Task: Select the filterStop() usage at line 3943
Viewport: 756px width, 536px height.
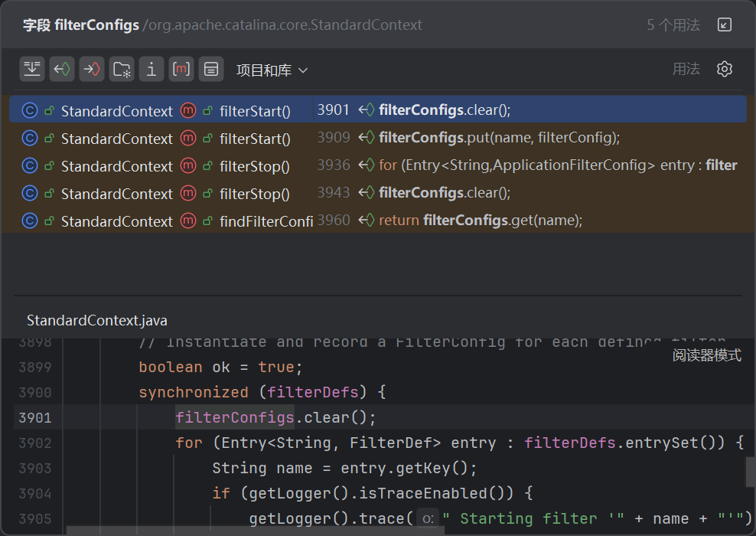Action: click(444, 193)
